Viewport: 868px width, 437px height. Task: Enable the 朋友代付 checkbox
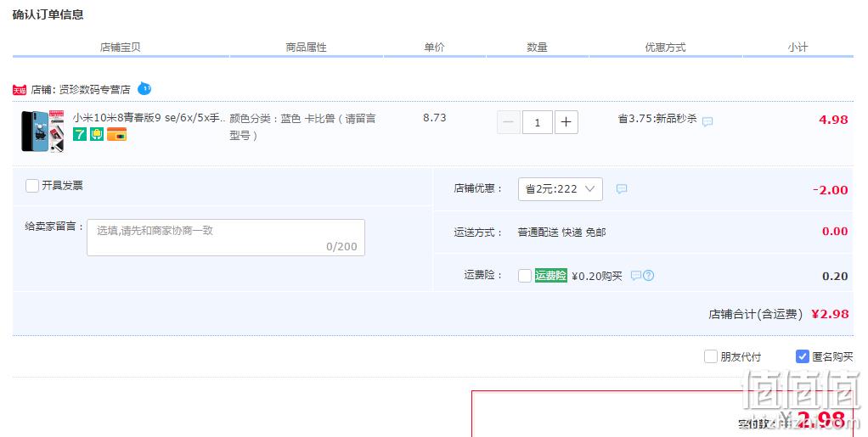coord(711,356)
